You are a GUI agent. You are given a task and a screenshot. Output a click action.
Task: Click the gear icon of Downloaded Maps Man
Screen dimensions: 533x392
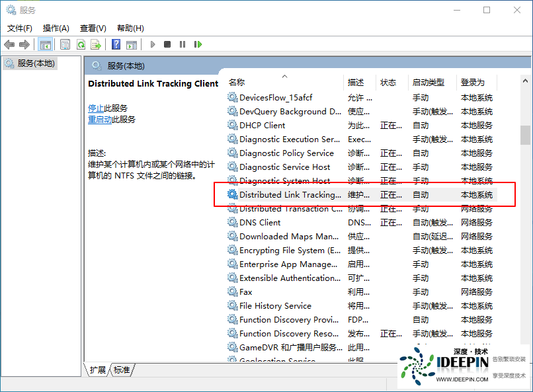(233, 237)
